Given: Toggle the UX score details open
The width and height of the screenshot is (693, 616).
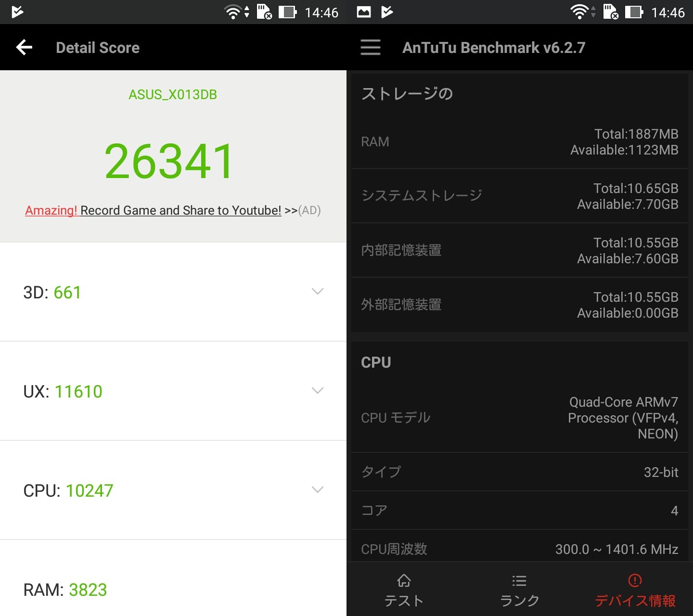Looking at the screenshot, I should pyautogui.click(x=173, y=390).
